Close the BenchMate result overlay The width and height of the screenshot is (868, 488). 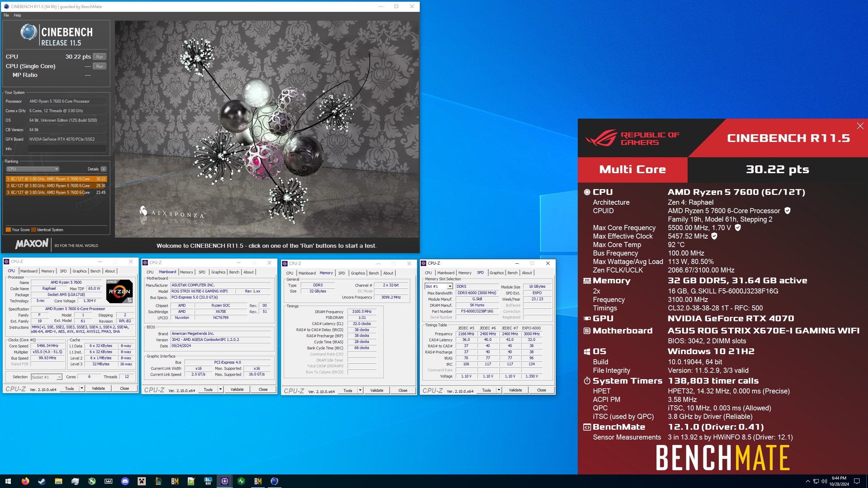click(x=860, y=126)
